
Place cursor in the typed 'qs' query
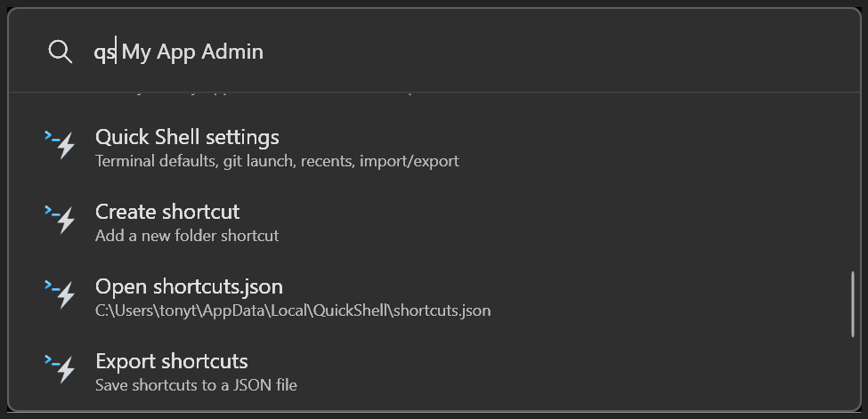pyautogui.click(x=104, y=53)
